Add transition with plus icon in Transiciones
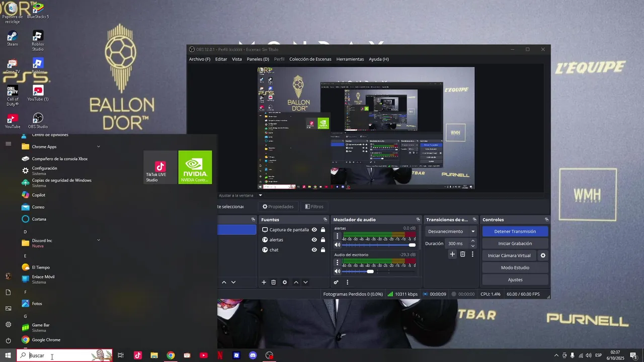The height and width of the screenshot is (362, 644). click(x=452, y=254)
